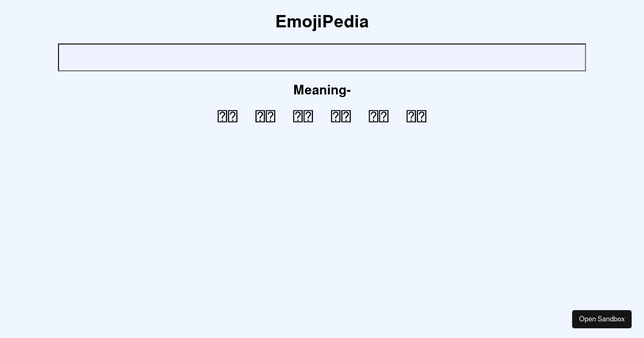Tap the middle-right emoji glyph
The width and height of the screenshot is (644, 338).
(340, 116)
